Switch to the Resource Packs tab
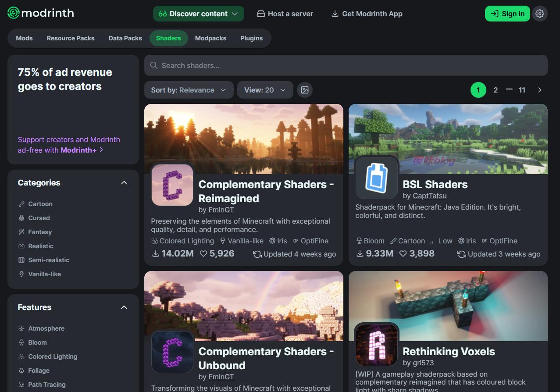 pyautogui.click(x=71, y=38)
